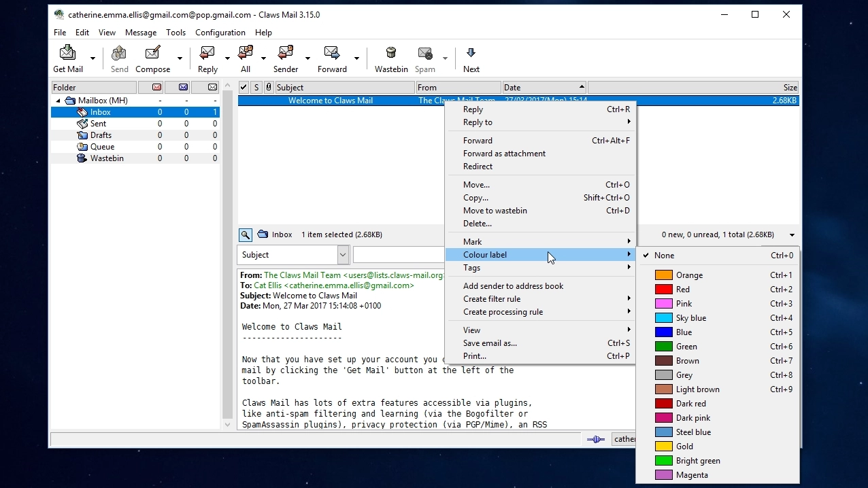Open Compose new message icon
The width and height of the screenshot is (868, 488).
point(152,53)
